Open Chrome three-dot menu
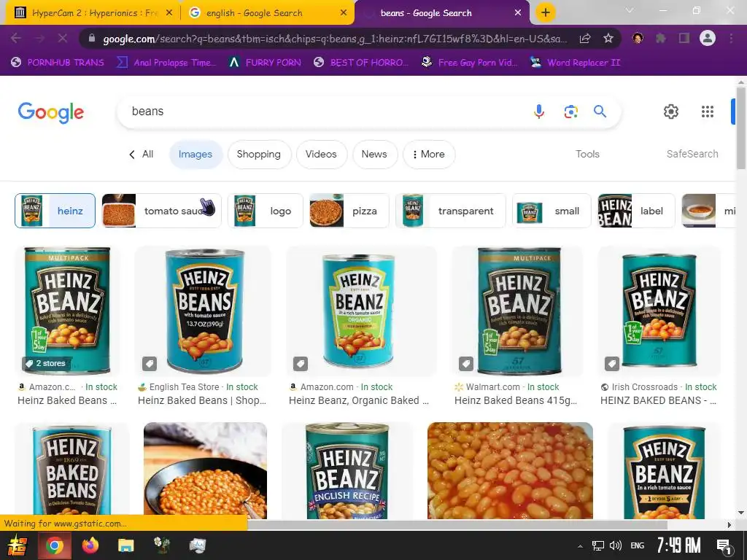Screen dimensions: 747x560 tap(731, 38)
